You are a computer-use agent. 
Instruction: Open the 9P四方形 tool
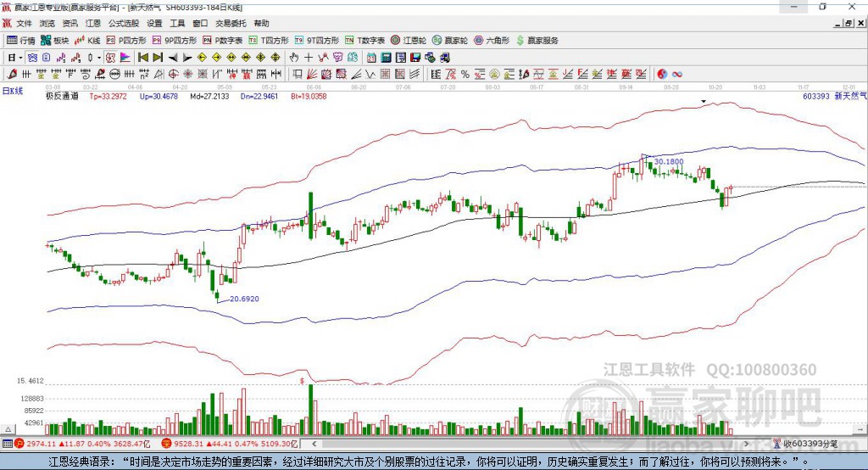point(175,40)
